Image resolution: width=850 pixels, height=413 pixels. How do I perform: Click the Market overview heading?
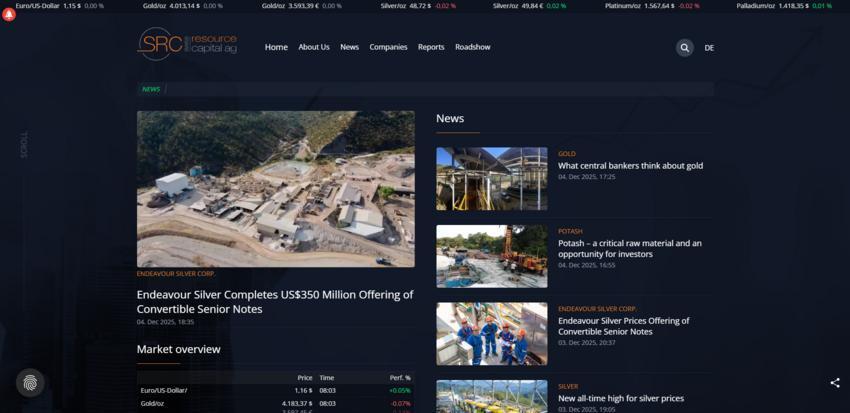tap(178, 350)
